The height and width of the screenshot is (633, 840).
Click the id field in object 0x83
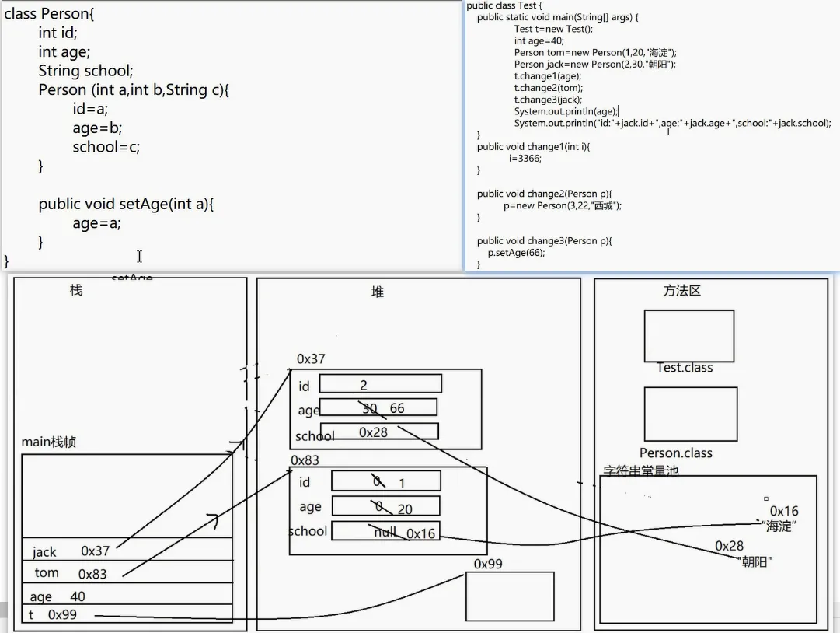pos(385,481)
